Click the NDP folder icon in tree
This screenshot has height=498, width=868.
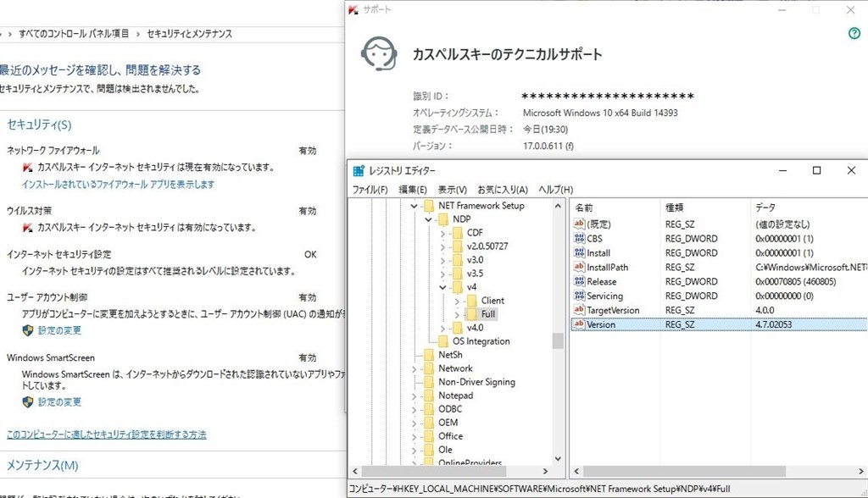443,219
